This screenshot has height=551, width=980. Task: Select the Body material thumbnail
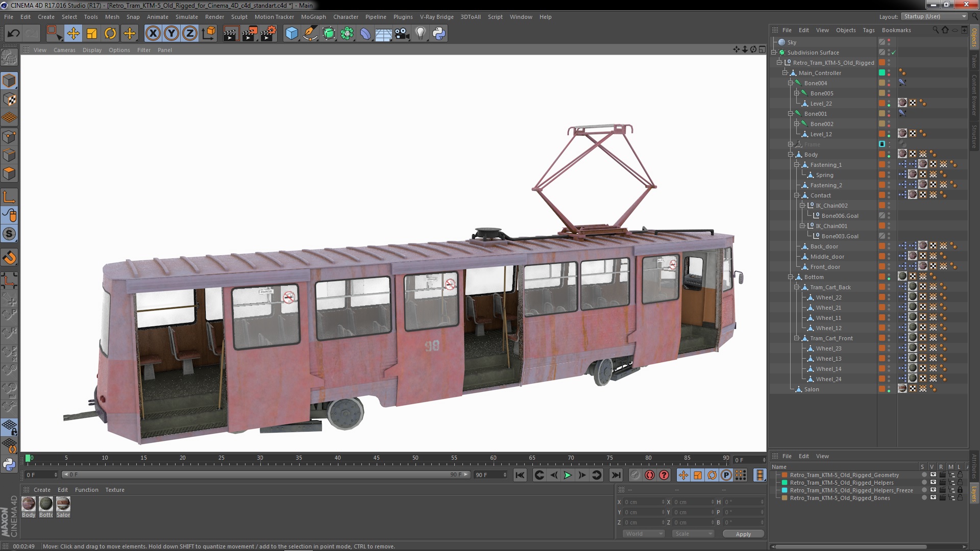(29, 504)
